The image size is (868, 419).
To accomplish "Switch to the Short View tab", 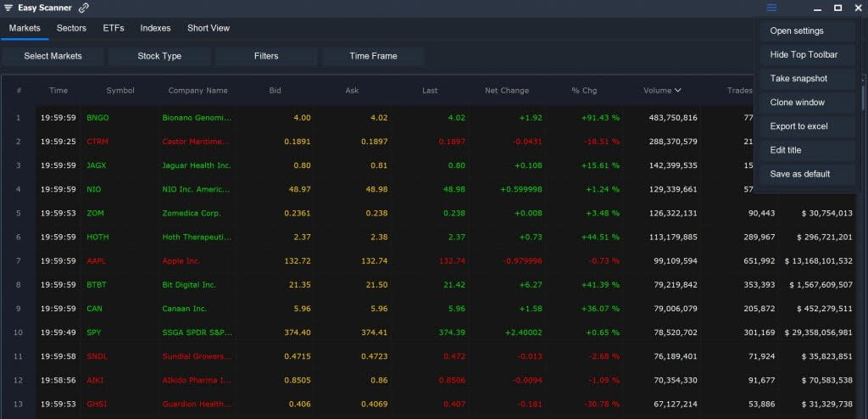I will pyautogui.click(x=209, y=28).
